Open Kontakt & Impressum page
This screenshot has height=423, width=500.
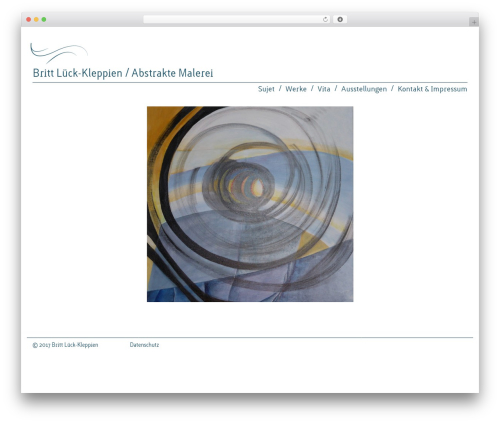432,89
